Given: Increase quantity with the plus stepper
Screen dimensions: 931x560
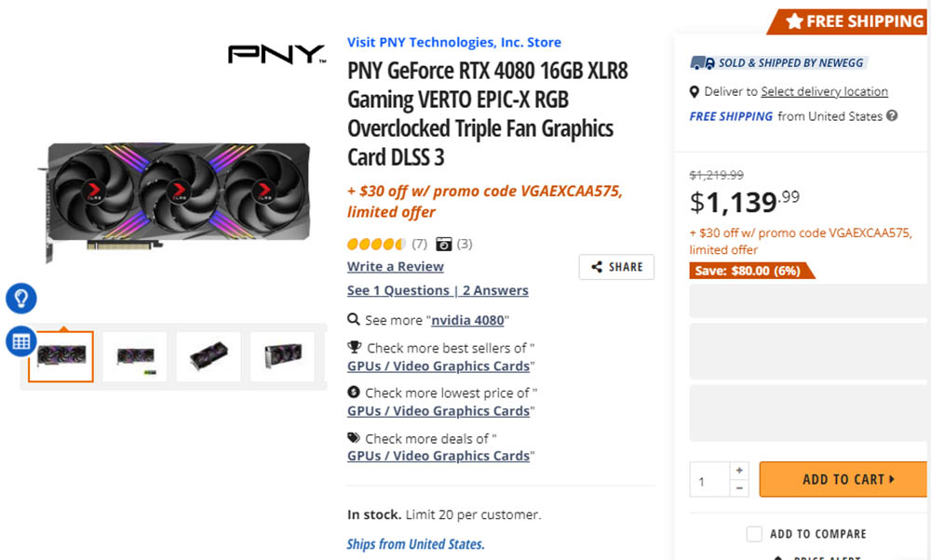Looking at the screenshot, I should pos(739,471).
